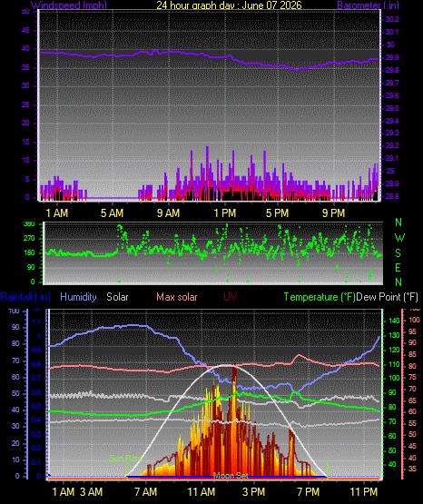Click the "0.2" rainfall axis value
Screen dimensions: 423x504
(x=36, y=448)
